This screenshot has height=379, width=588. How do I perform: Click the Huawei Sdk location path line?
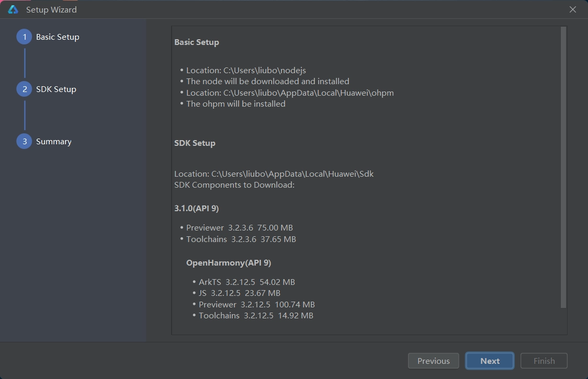click(x=274, y=174)
